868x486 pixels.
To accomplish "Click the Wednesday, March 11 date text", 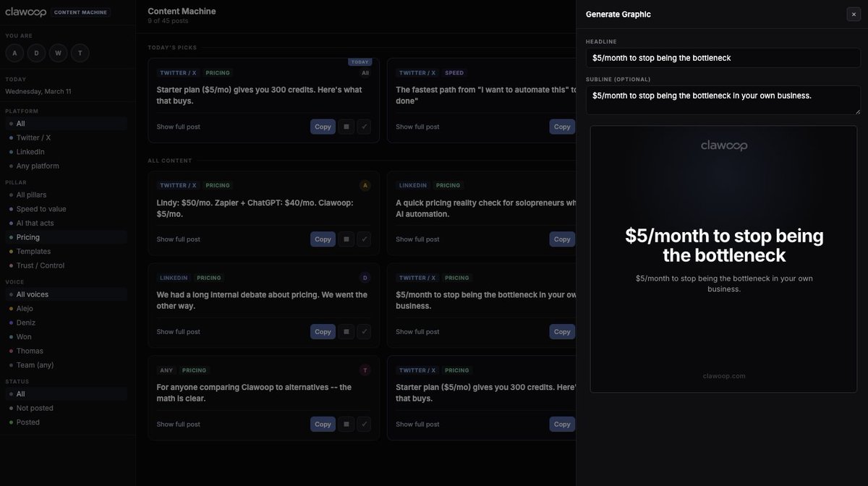I will (38, 92).
